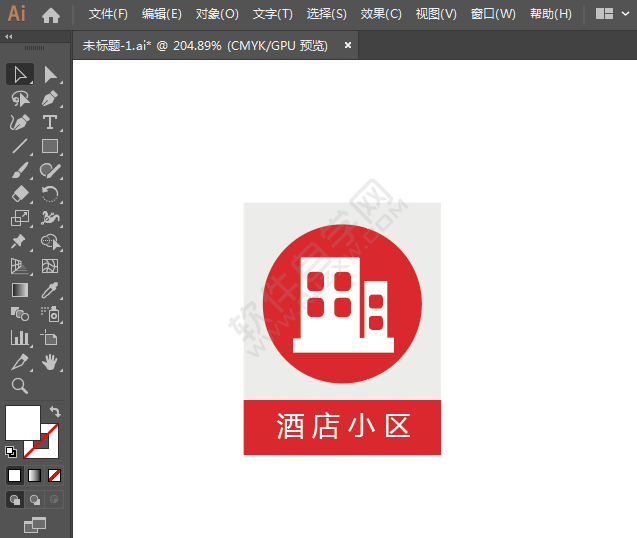Select the Direct Selection tool
Viewport: 637px width, 538px height.
coord(50,75)
